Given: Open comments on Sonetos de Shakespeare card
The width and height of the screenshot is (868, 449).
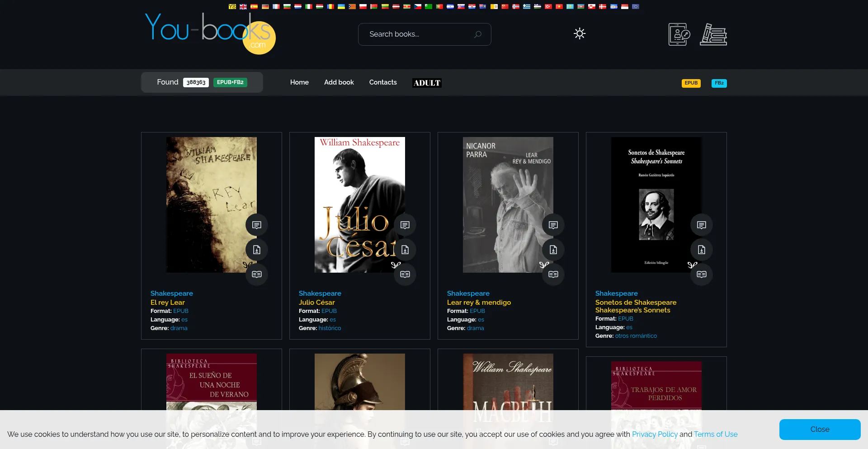Looking at the screenshot, I should click(701, 225).
